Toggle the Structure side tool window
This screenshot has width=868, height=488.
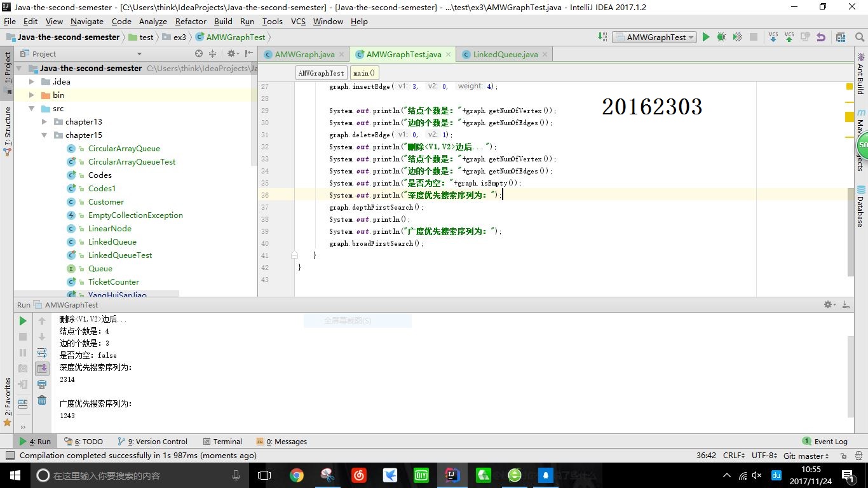point(8,130)
